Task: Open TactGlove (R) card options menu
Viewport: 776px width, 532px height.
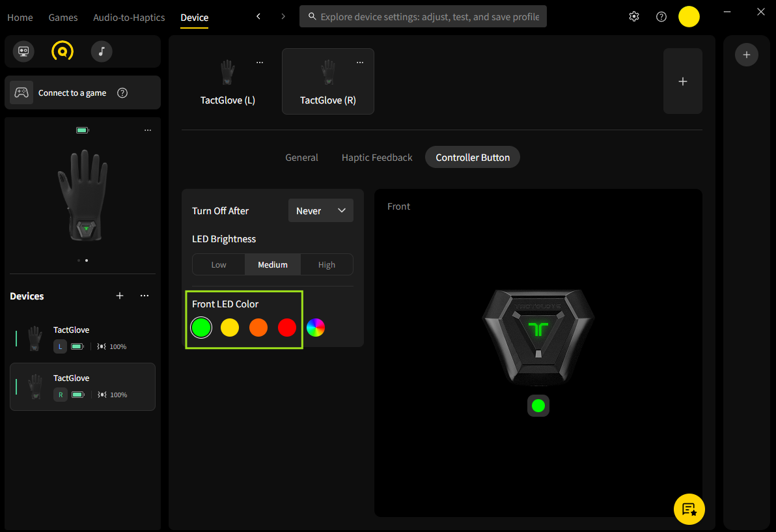Action: (x=360, y=63)
